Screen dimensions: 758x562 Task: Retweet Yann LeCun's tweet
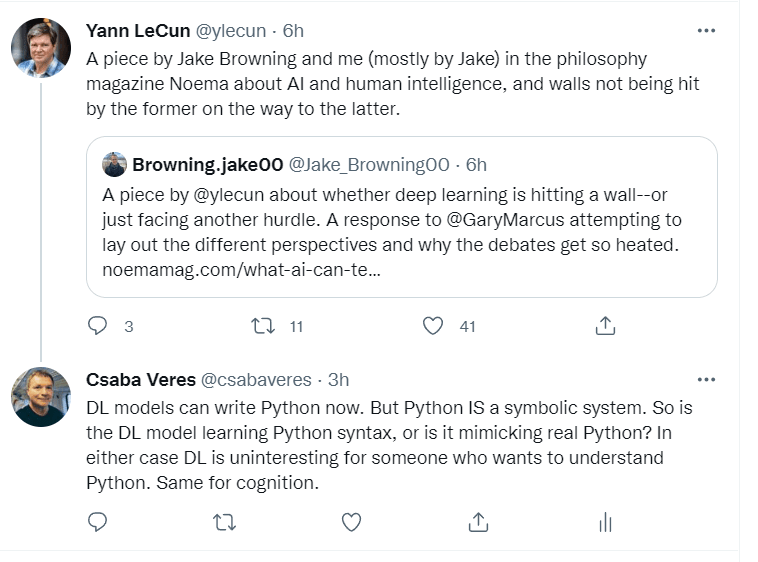click(x=263, y=326)
